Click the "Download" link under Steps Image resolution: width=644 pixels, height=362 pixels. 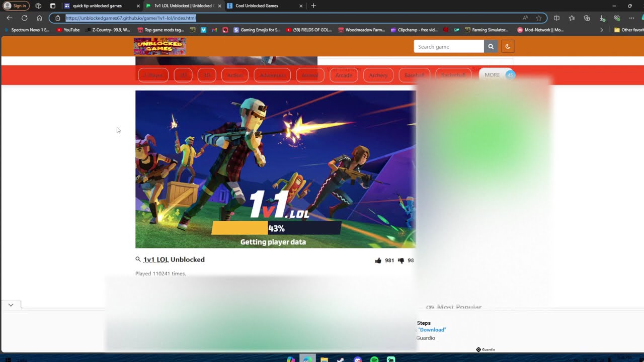click(x=432, y=330)
